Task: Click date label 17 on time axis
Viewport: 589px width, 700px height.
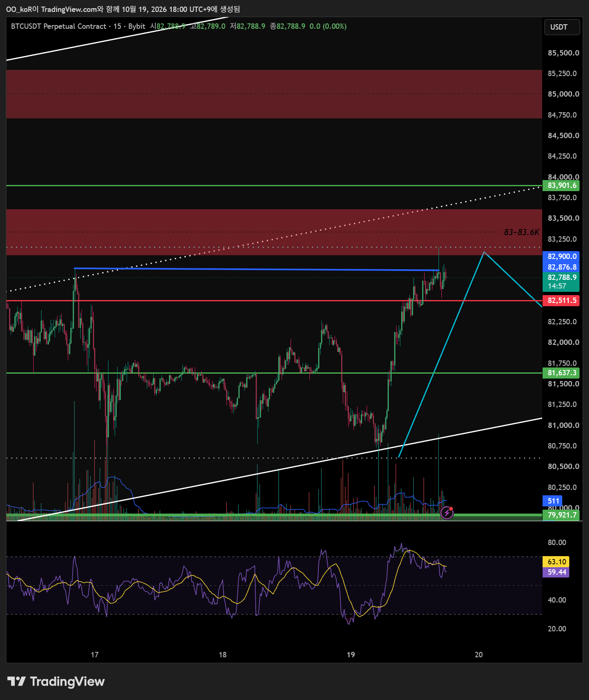Action: click(95, 655)
